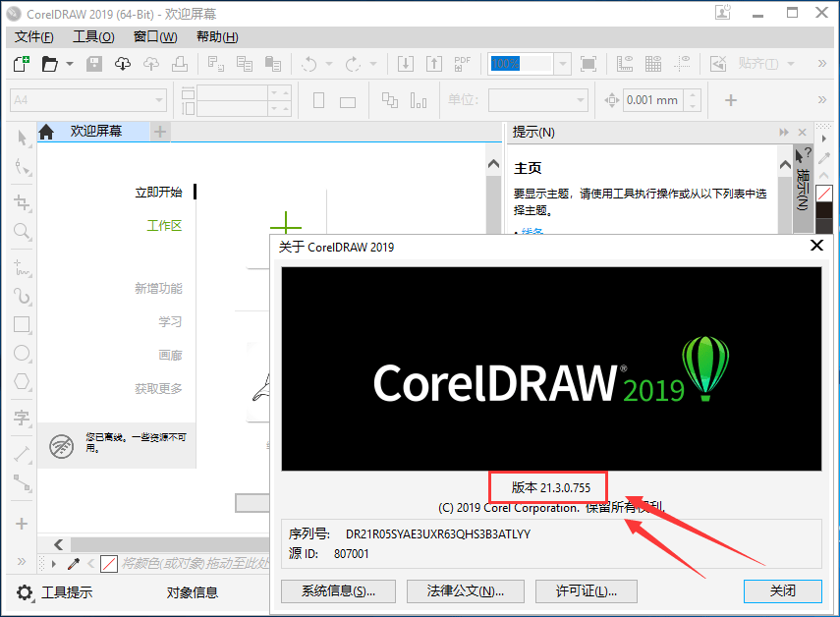Click the 法律公文(N)... button
The width and height of the screenshot is (840, 617).
[465, 591]
